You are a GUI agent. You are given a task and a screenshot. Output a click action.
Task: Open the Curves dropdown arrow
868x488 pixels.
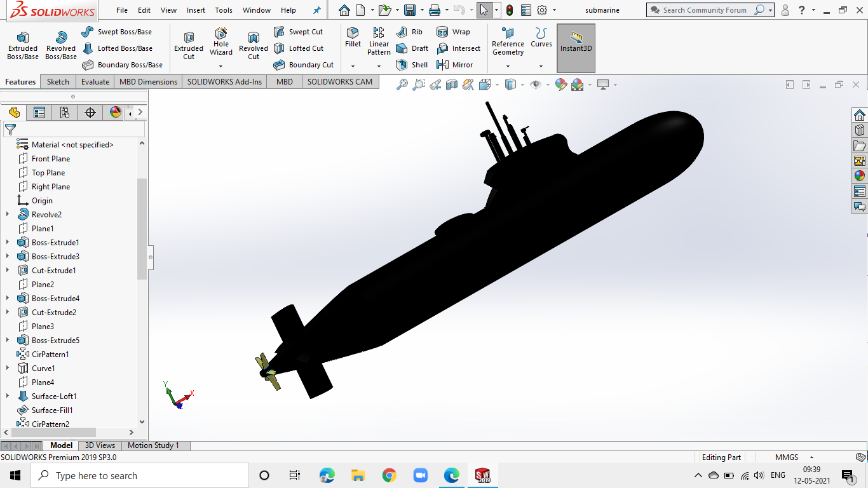(x=541, y=66)
